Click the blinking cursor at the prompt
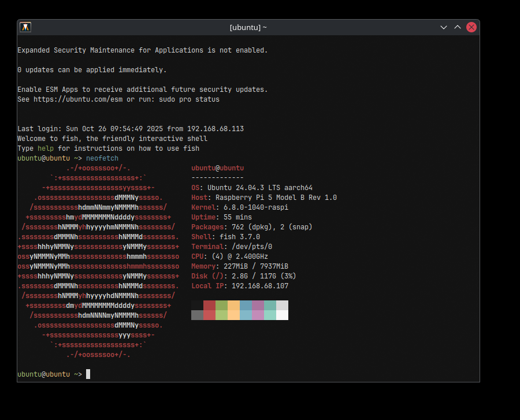 click(88, 374)
